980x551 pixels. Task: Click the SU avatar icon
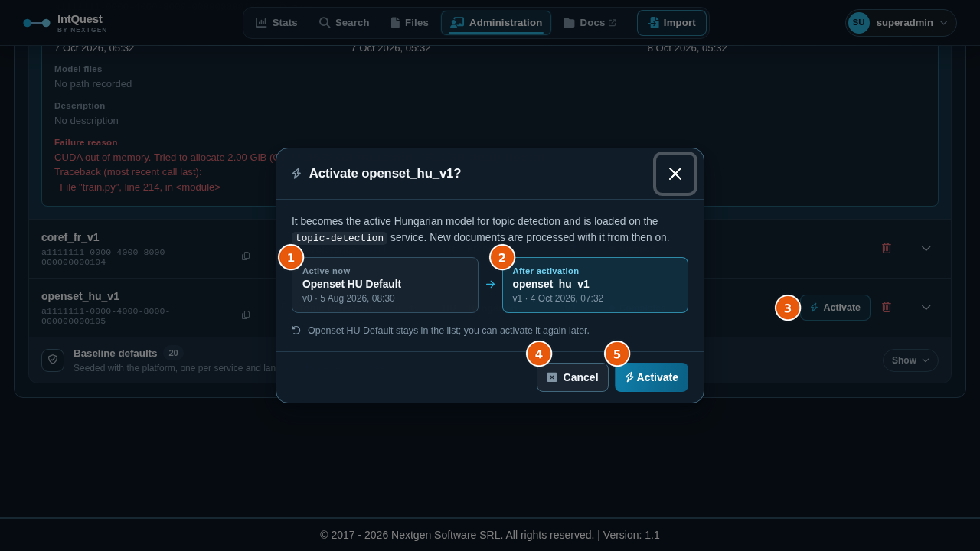point(859,23)
